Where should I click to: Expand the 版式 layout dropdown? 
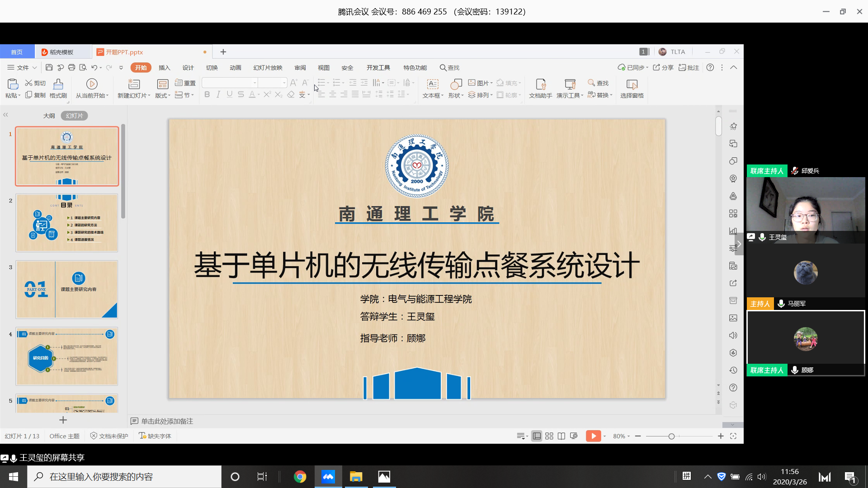(x=163, y=95)
